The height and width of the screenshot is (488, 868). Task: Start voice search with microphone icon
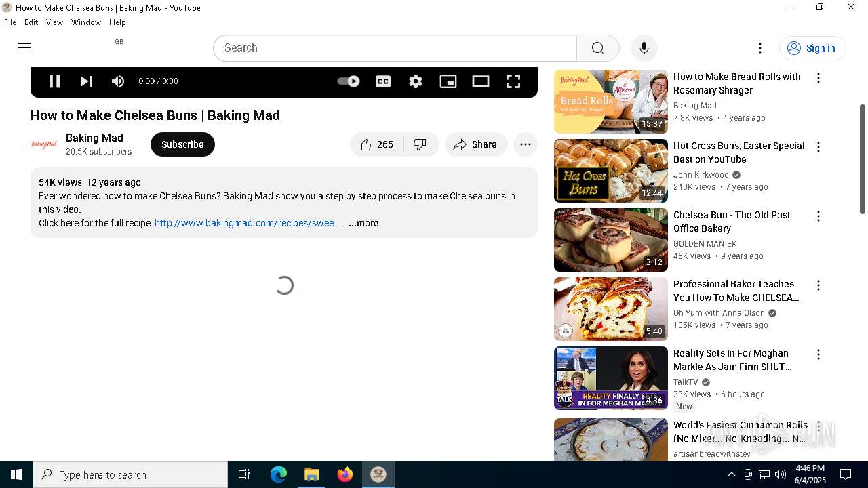pos(644,48)
